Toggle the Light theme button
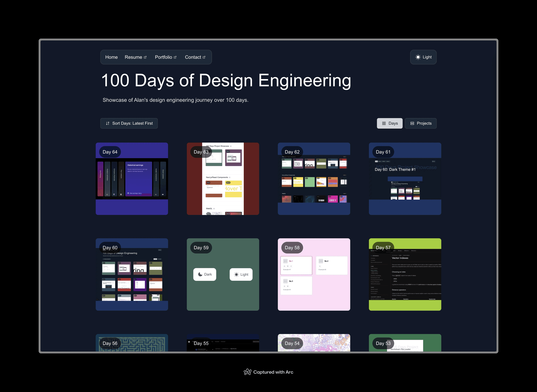537x392 pixels. tap(423, 57)
